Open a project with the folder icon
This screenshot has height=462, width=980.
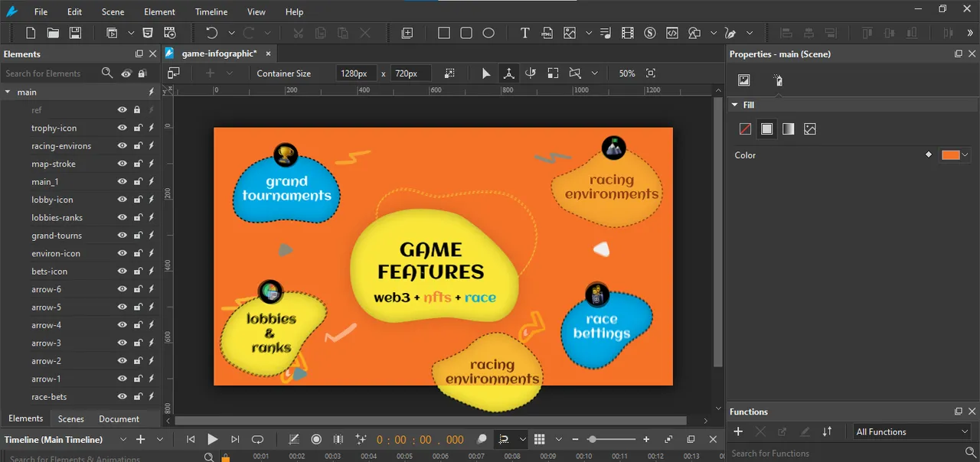[x=53, y=33]
